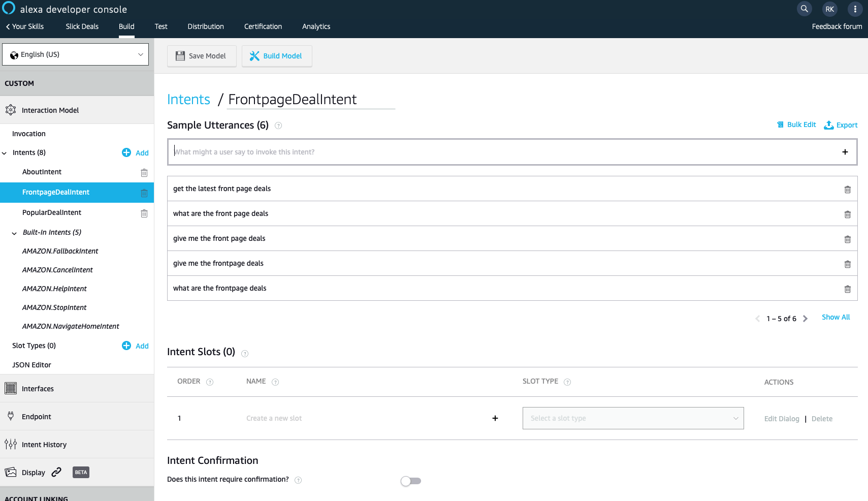Screen dimensions: 868x501
Task: Delete utterance 'what are the front page deals'
Action: click(848, 214)
